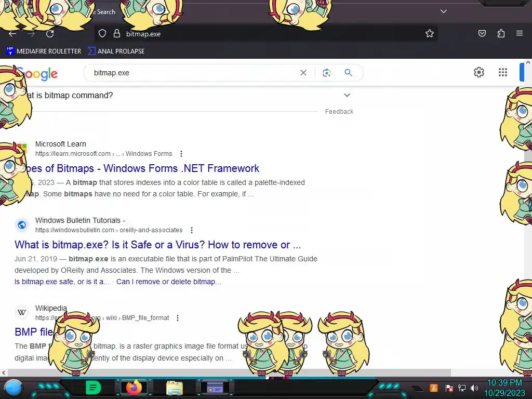Expand the list all tabs chevron

coord(444,11)
